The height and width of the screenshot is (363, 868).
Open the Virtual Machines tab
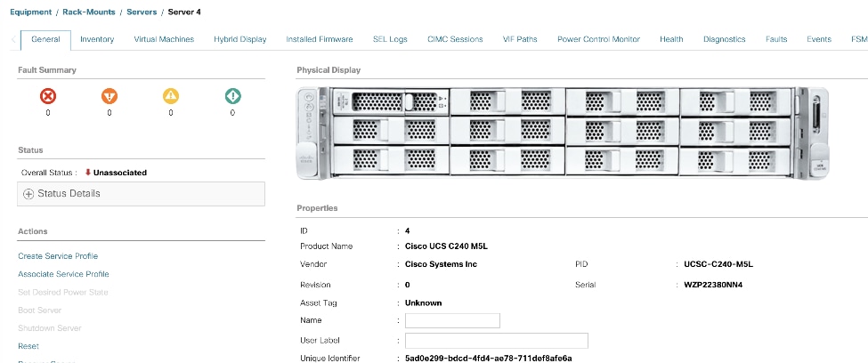[164, 39]
